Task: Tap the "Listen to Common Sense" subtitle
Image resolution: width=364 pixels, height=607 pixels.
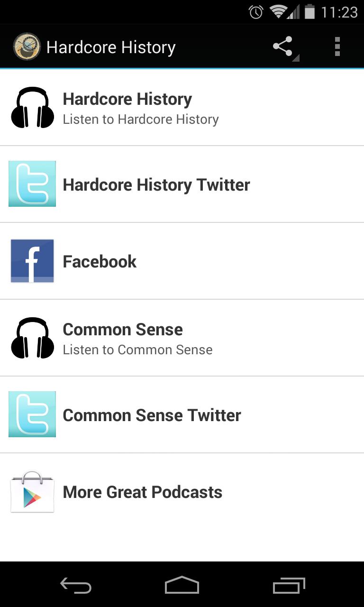Action: (x=137, y=350)
